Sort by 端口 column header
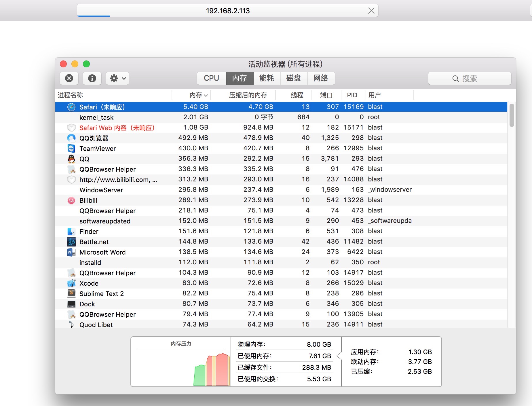This screenshot has height=406, width=532. pos(326,95)
